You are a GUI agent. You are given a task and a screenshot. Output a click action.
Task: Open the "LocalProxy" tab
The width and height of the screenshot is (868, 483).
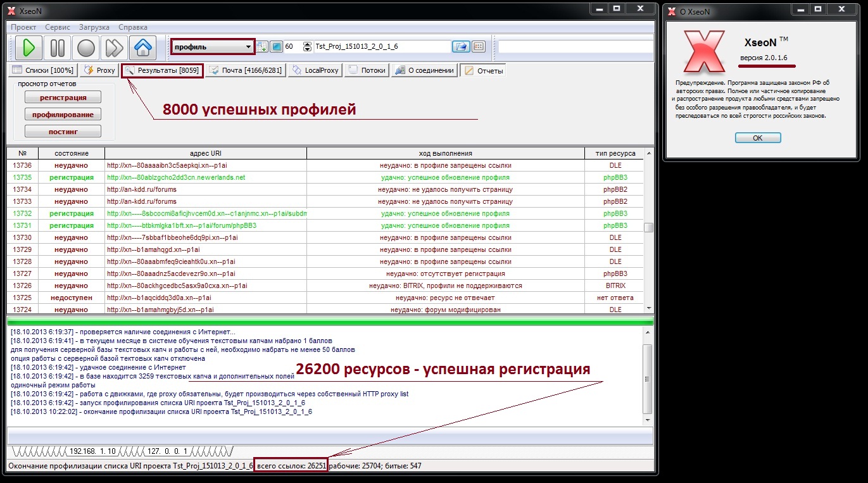[315, 70]
